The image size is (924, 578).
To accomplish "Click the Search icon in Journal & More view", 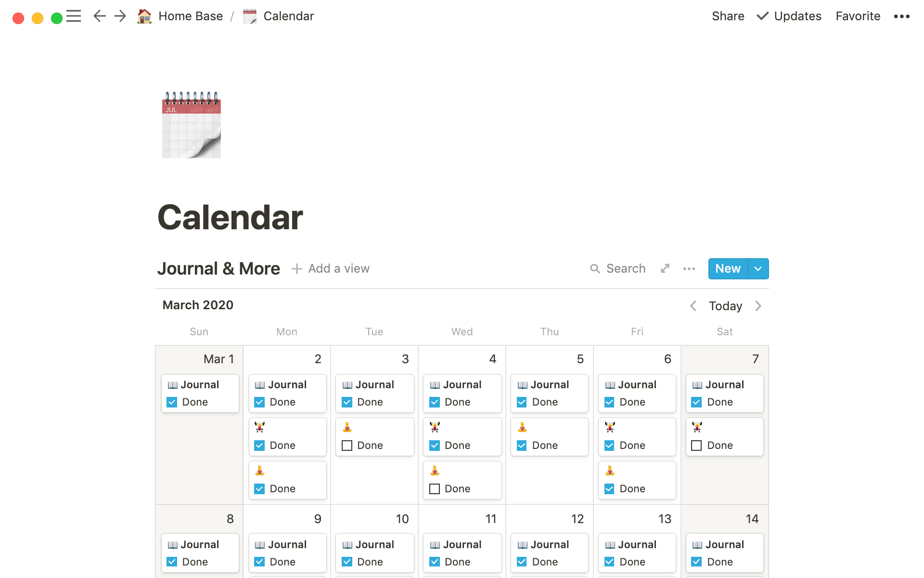I will [x=594, y=268].
